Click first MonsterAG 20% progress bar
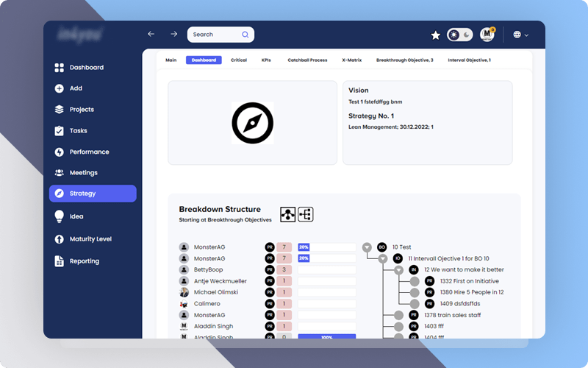588x368 pixels. tap(326, 247)
